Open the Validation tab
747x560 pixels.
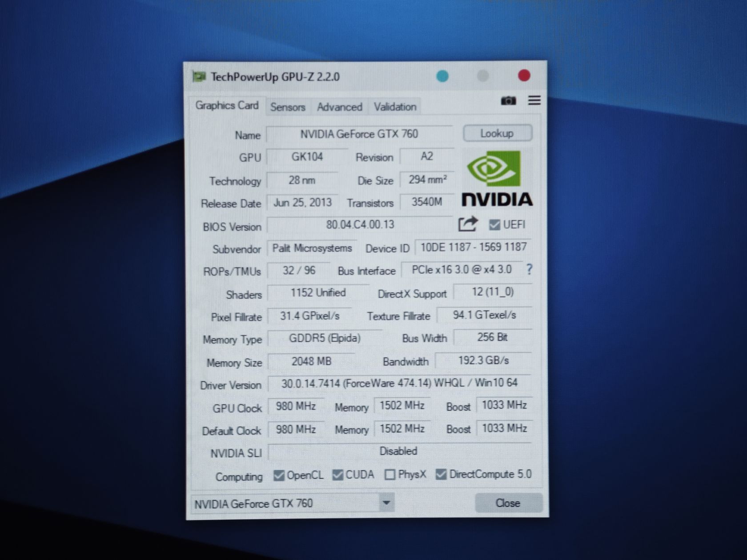(x=395, y=107)
